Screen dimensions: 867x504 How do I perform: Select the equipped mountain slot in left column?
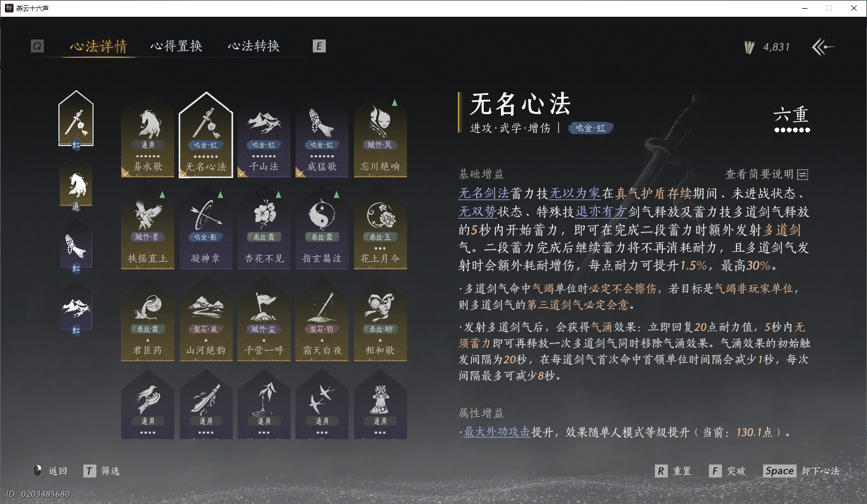coord(76,309)
